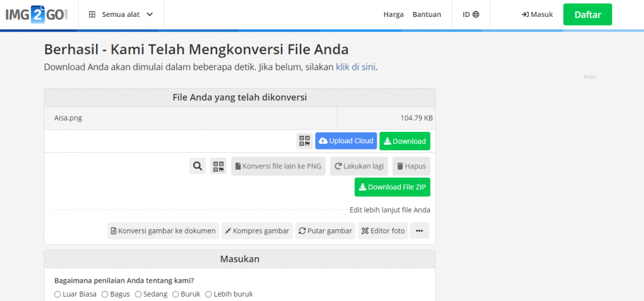Open the ID language selector
This screenshot has height=301, width=644.
470,14
